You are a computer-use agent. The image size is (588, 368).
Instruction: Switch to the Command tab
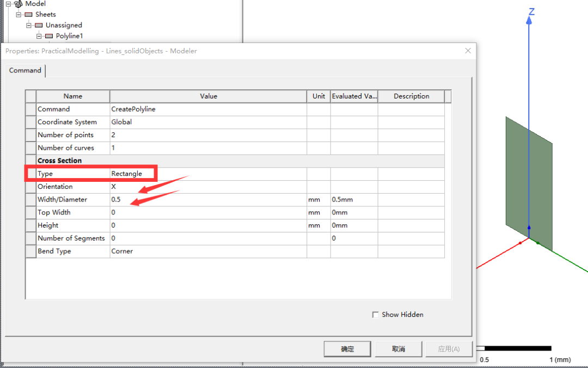25,71
